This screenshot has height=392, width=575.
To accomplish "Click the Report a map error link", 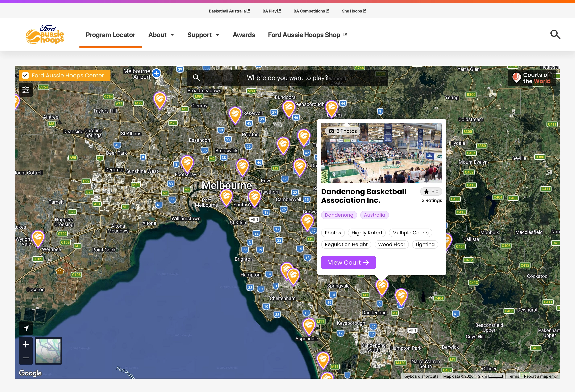I will (x=541, y=376).
